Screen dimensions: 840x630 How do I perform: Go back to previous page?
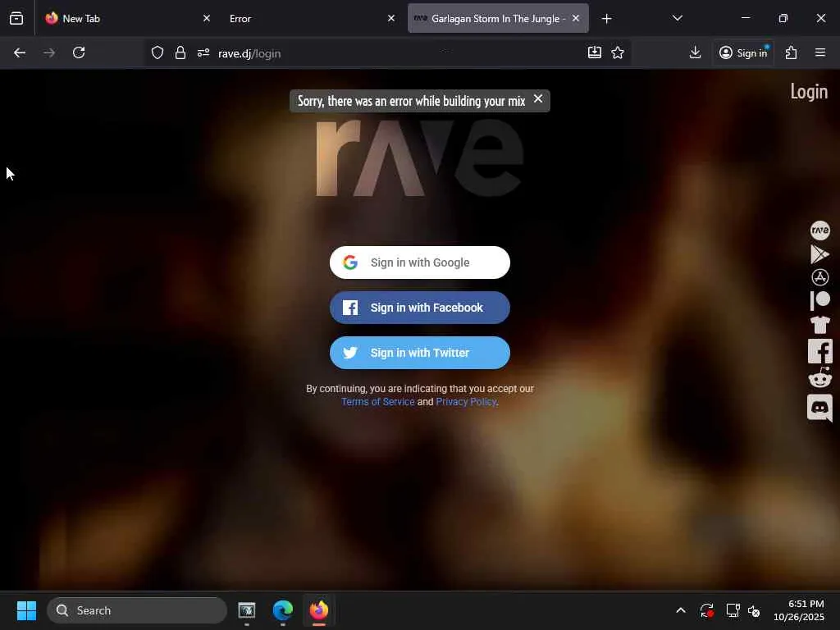click(x=20, y=53)
